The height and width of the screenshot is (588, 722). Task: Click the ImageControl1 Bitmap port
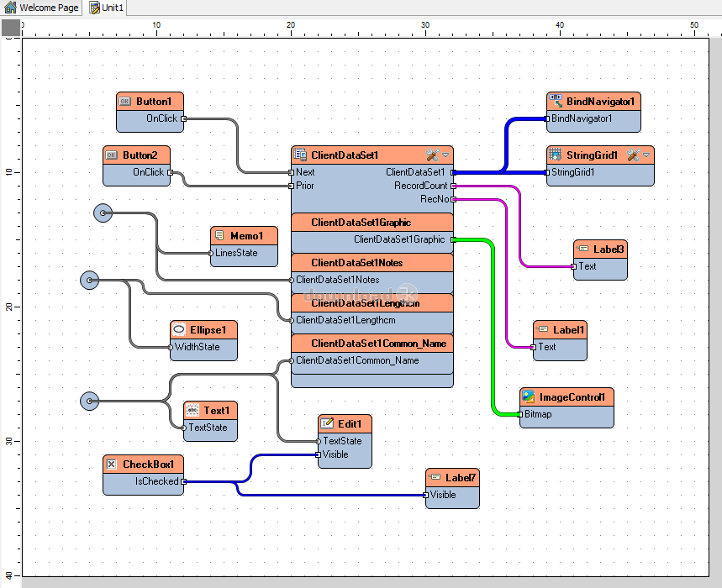point(520,414)
